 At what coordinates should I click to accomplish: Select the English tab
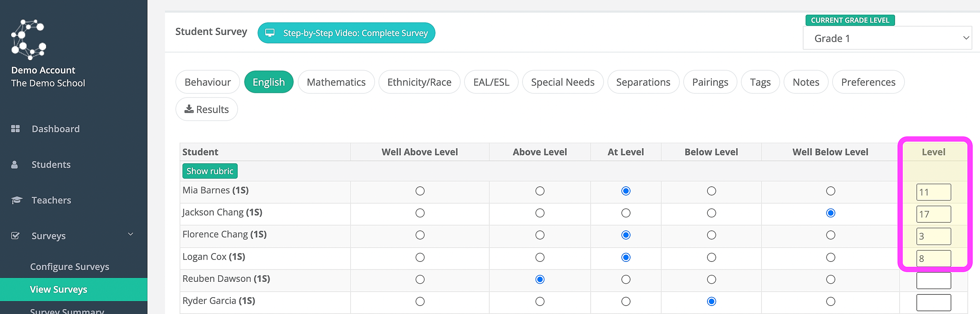[269, 82]
